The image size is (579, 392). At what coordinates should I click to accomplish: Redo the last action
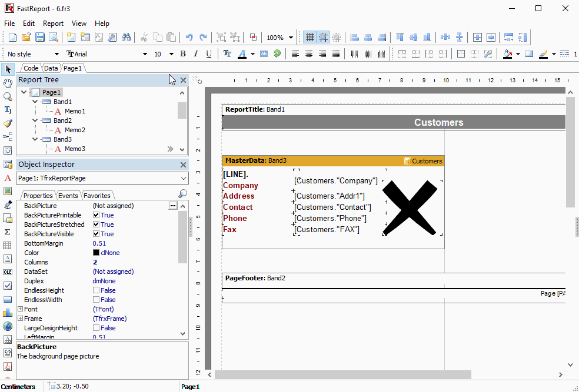(203, 37)
